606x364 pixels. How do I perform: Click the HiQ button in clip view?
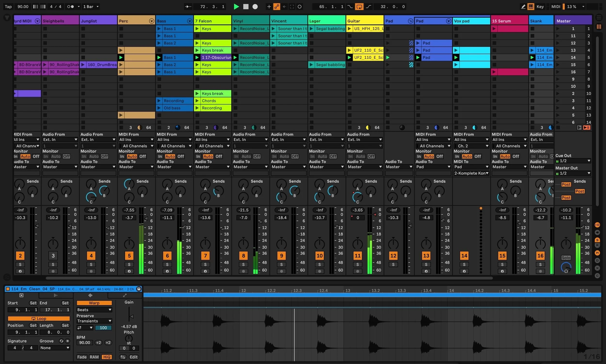tap(106, 357)
